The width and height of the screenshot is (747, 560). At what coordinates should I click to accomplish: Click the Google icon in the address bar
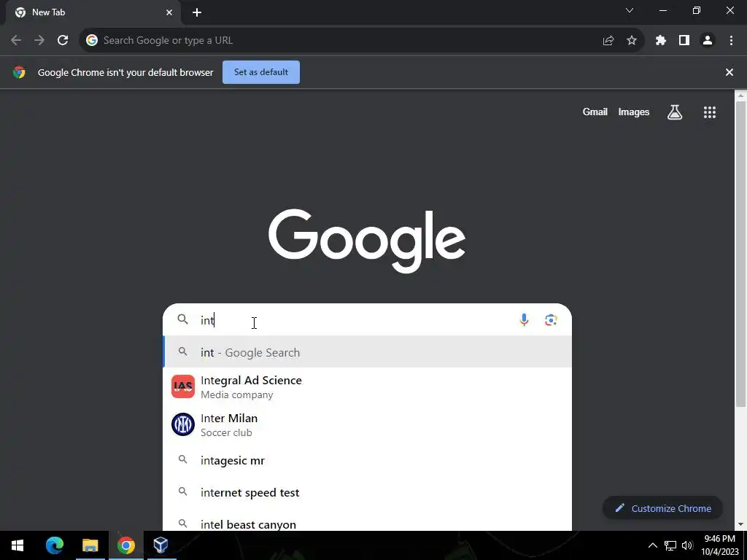pos(92,41)
